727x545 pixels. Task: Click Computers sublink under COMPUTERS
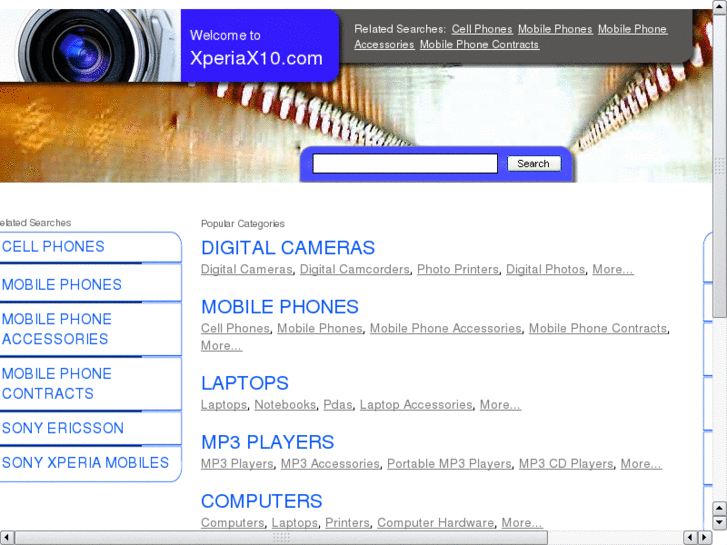[x=232, y=523]
